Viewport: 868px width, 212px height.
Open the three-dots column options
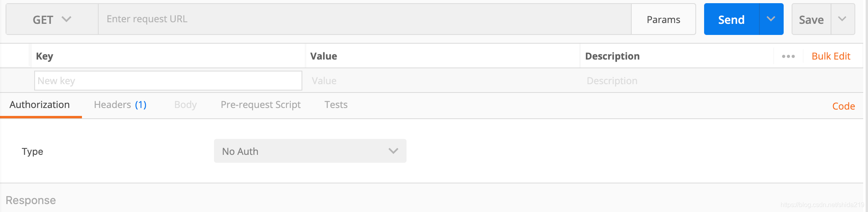(788, 56)
